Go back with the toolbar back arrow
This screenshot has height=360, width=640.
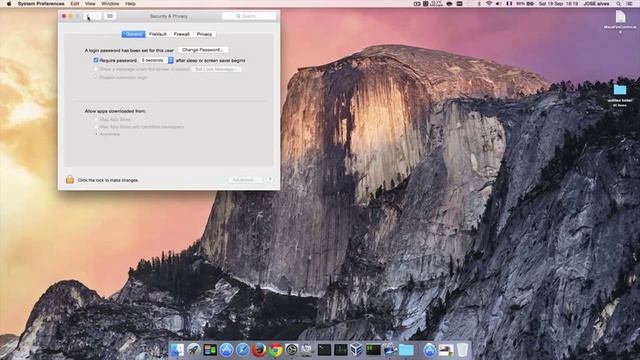[x=88, y=16]
